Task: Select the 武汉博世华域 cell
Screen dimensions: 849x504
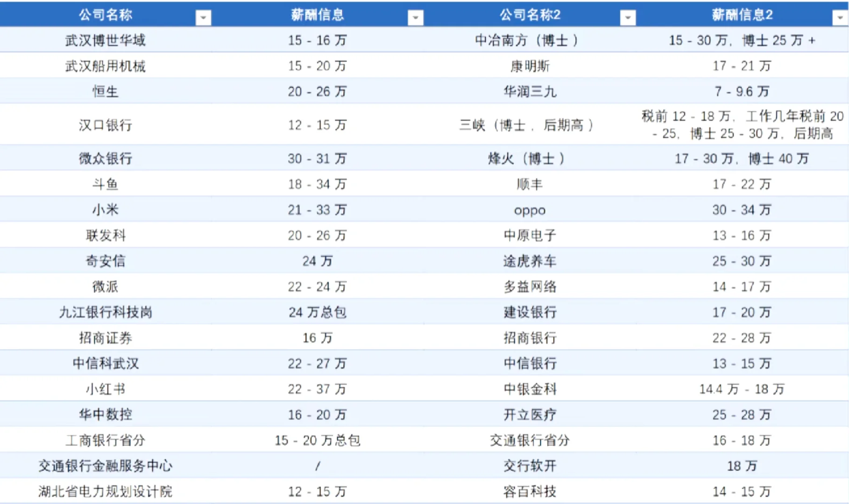Action: point(106,40)
